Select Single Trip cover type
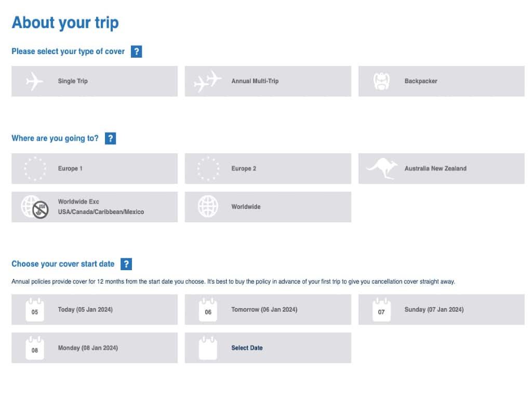This screenshot has width=532, height=399. 95,82
